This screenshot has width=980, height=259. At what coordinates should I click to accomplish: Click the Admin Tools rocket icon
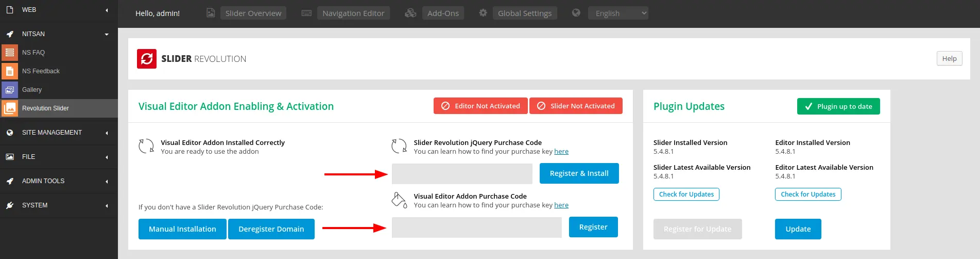click(x=10, y=181)
